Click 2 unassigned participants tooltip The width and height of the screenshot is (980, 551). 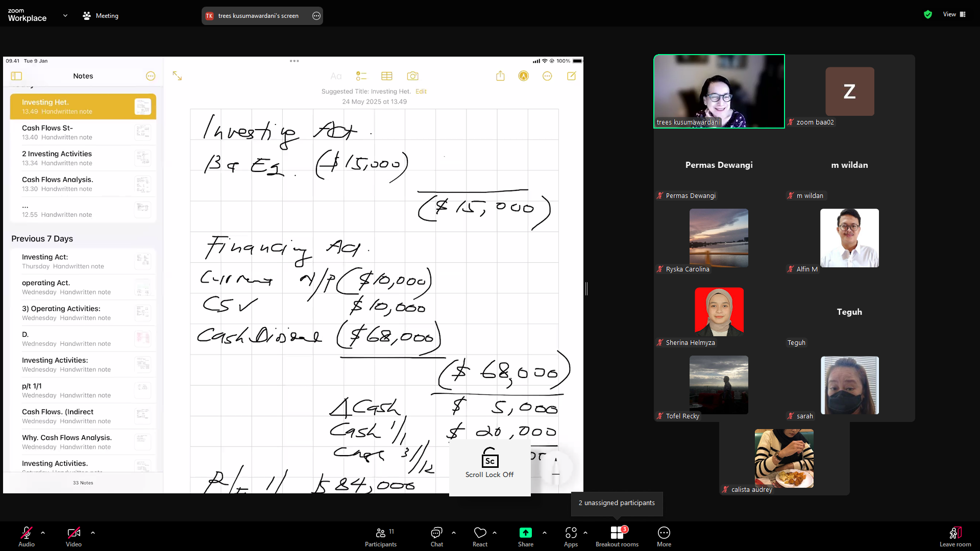(617, 503)
